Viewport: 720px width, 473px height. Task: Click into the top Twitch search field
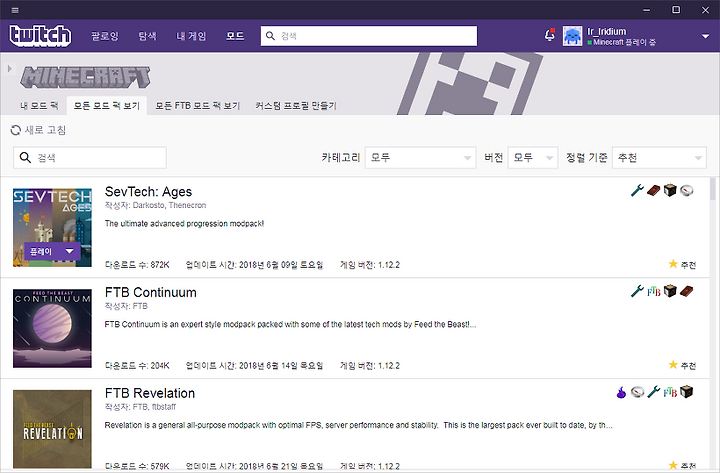(369, 36)
